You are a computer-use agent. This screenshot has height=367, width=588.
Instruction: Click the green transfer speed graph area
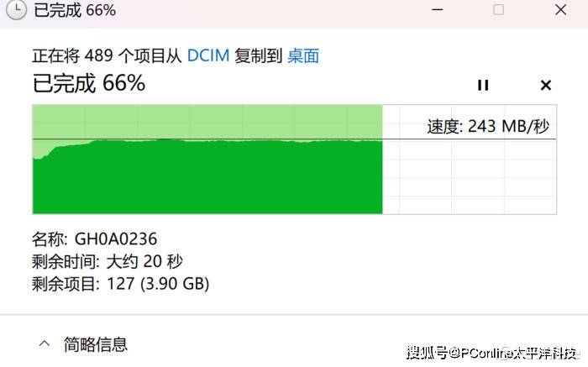pos(207,176)
